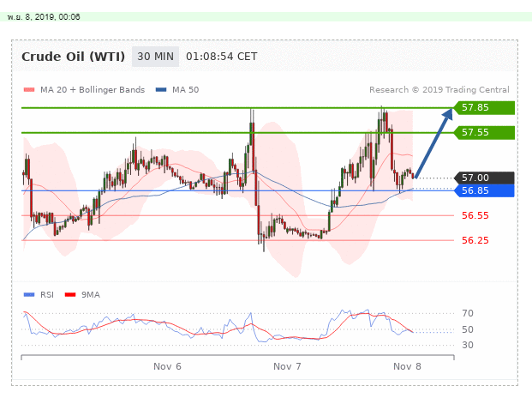Viewport: 532px width, 398px height.
Task: Click the blue RSI legend swatch
Action: tap(29, 295)
